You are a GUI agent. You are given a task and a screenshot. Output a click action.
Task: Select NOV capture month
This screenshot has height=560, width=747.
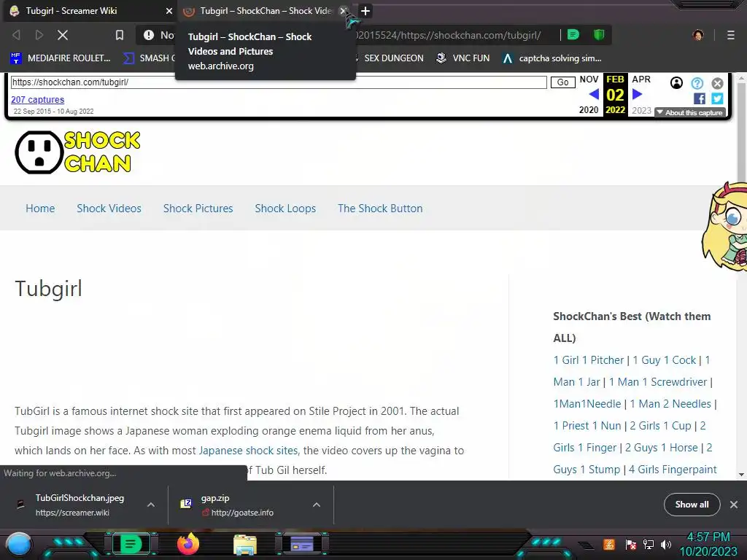(589, 79)
